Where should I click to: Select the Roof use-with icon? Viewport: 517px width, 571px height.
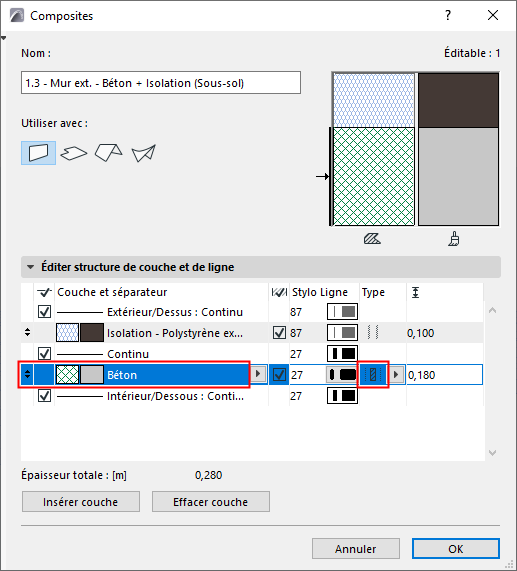pos(108,153)
